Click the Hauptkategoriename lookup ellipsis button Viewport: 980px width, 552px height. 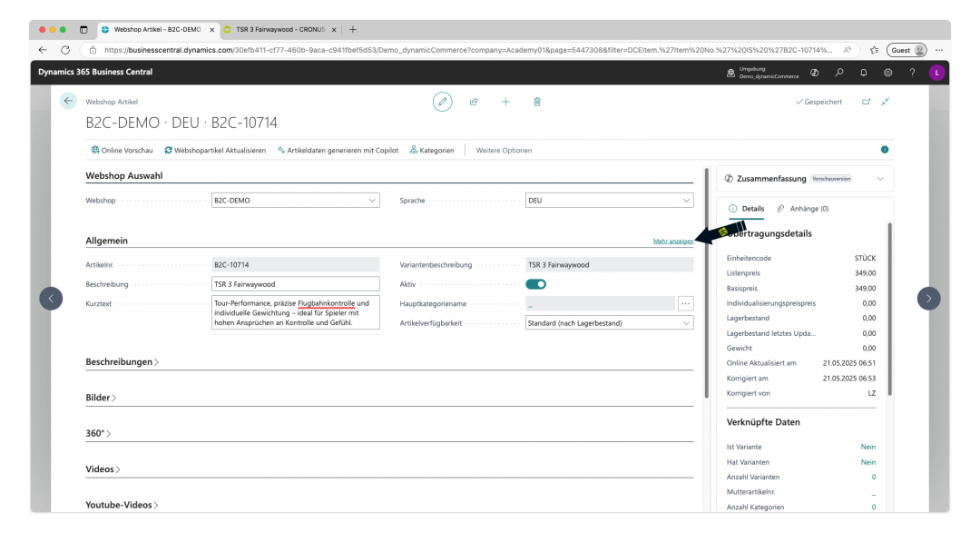point(686,304)
